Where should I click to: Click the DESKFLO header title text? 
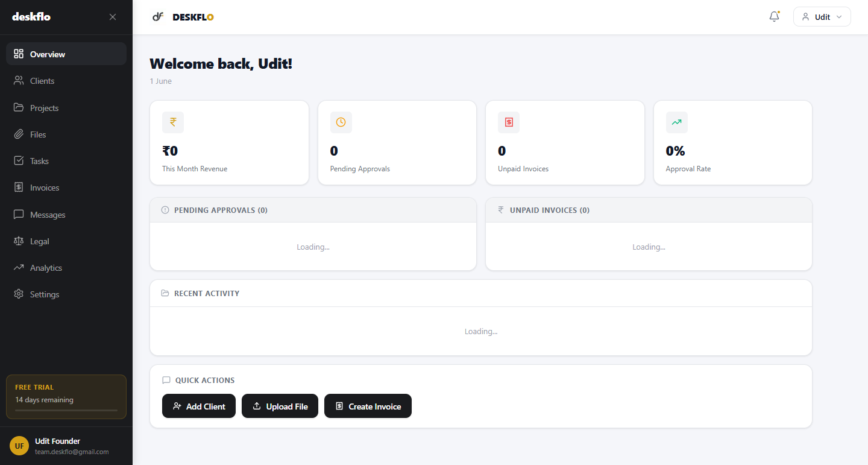pos(193,17)
